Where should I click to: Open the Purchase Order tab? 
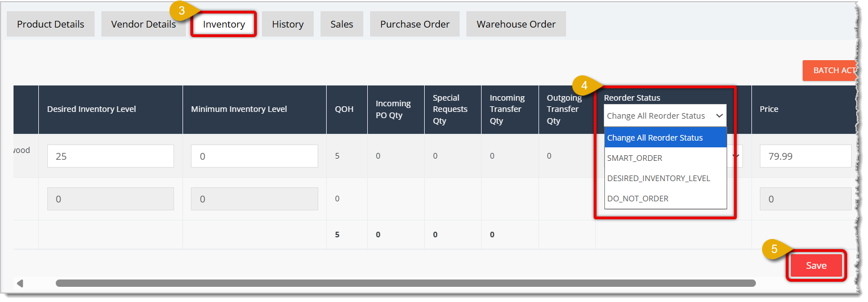point(415,24)
